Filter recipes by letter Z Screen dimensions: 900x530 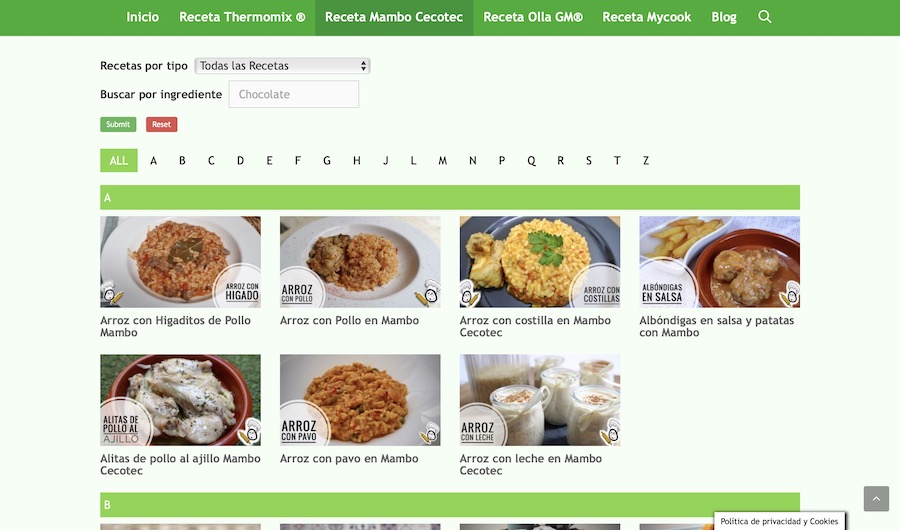pos(646,161)
